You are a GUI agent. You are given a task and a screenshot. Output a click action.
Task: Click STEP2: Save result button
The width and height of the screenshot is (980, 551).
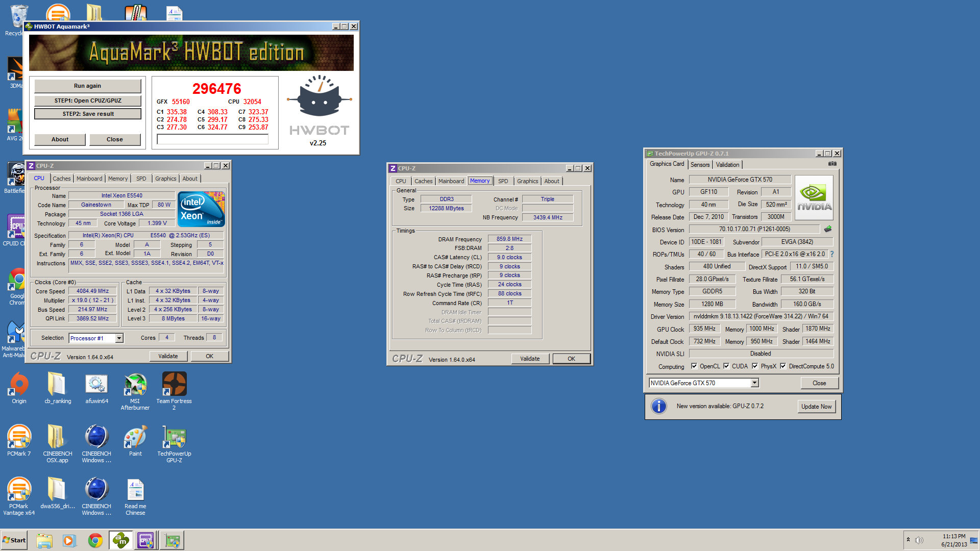coord(88,114)
